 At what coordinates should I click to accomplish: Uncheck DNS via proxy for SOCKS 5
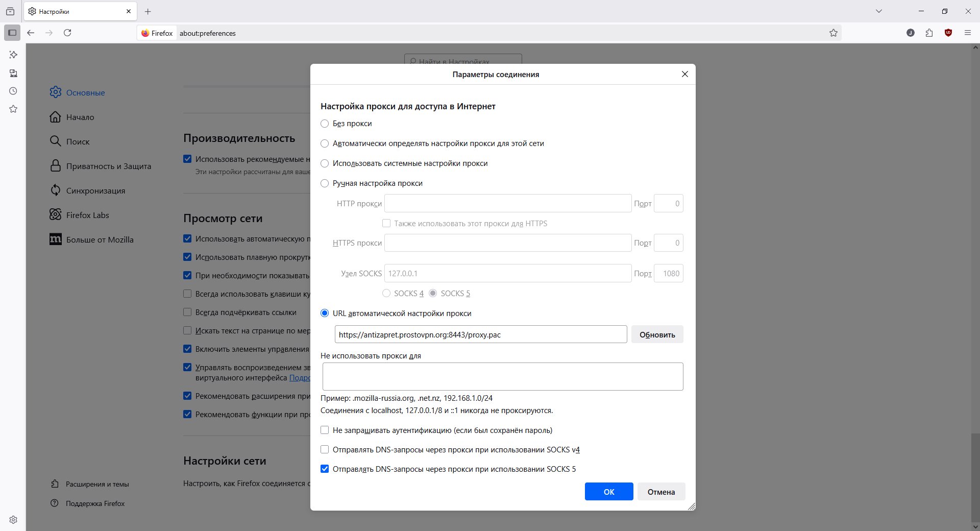(325, 469)
